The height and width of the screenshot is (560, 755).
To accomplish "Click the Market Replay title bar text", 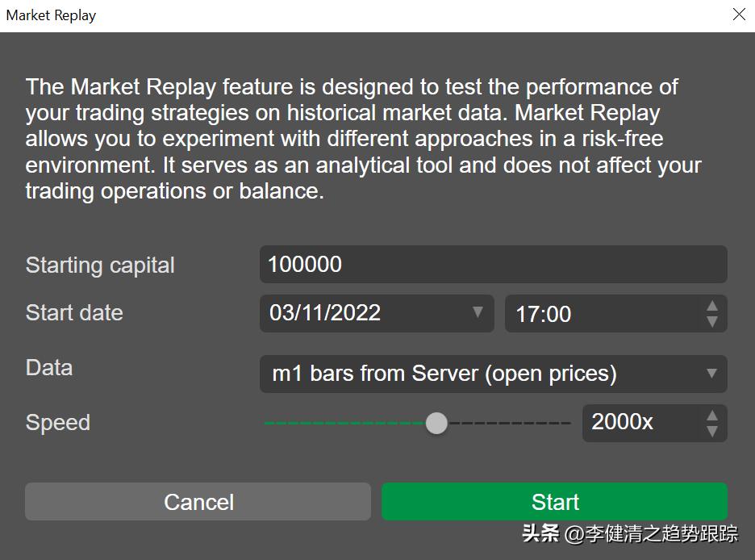I will pyautogui.click(x=52, y=15).
